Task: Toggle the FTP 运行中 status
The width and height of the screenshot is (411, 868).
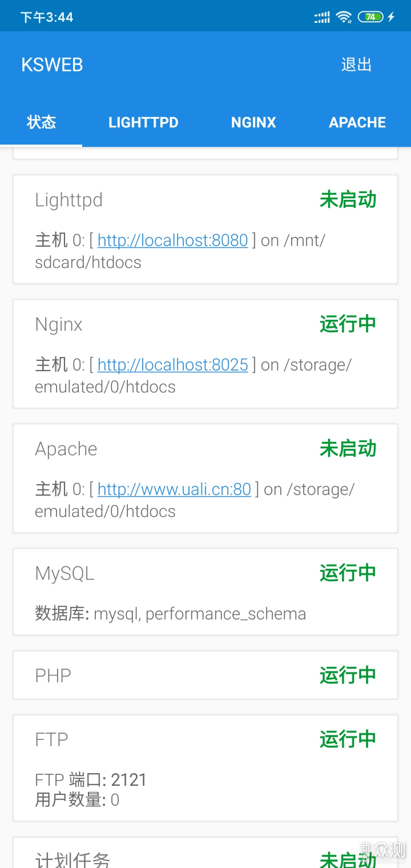Action: pyautogui.click(x=348, y=739)
